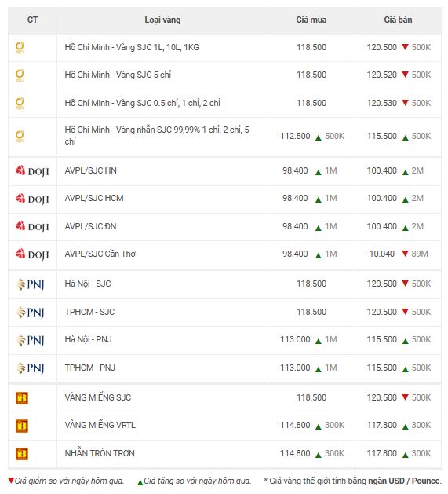Click the Loại vàng column header
This screenshot has height=494, width=448.
click(162, 20)
